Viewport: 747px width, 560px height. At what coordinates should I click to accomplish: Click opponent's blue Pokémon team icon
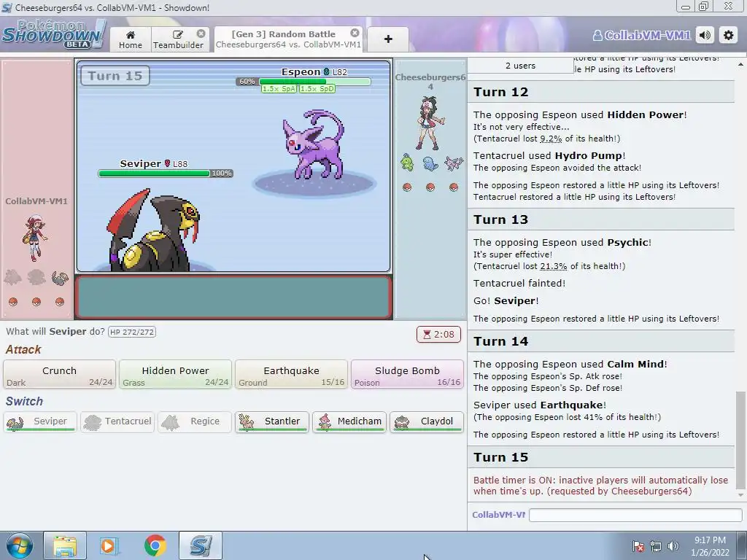tap(430, 163)
